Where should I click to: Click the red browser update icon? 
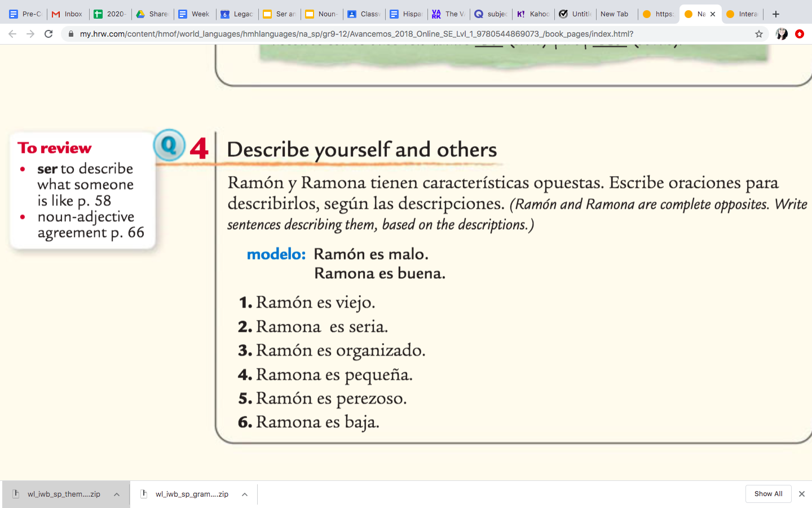tap(800, 34)
